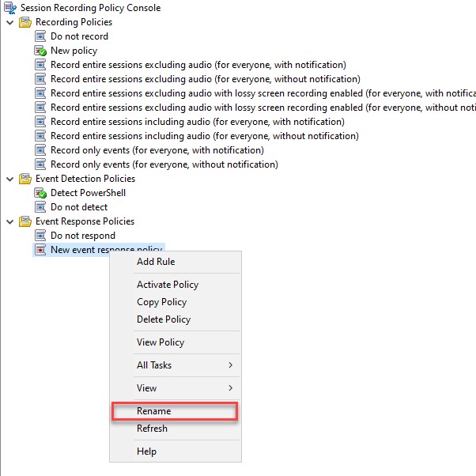This screenshot has height=476, width=476.
Task: Click icon of lossy screen recording without notification policy
Action: 40,108
